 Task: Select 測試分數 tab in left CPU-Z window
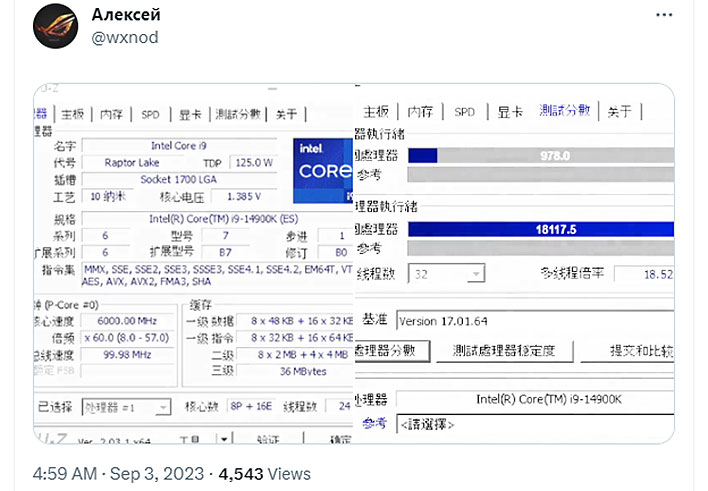coord(238,114)
